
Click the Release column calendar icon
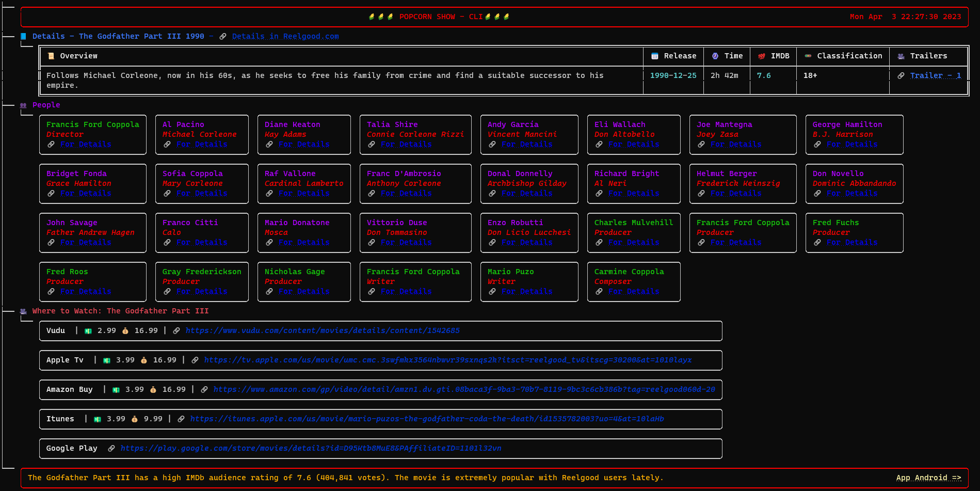[655, 56]
